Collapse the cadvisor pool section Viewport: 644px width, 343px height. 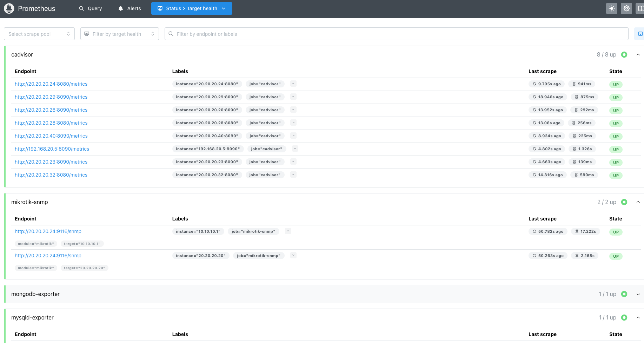(x=638, y=54)
